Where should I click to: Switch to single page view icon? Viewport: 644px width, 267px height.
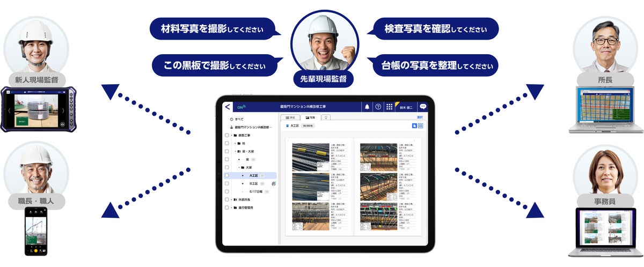click(x=414, y=125)
